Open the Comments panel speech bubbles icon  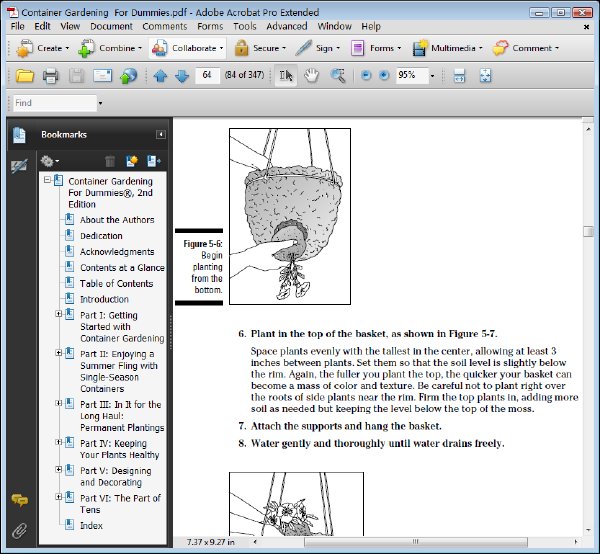(19, 500)
